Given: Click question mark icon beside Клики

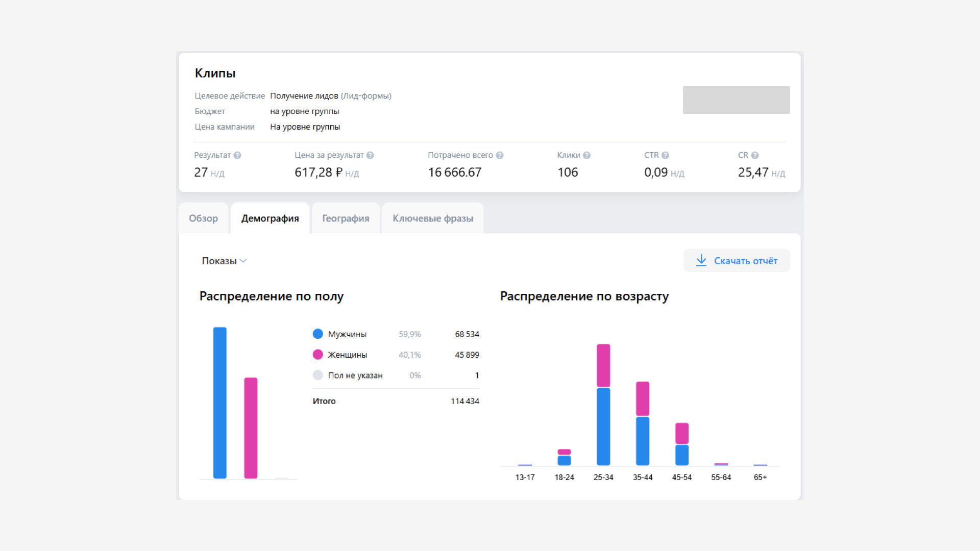Looking at the screenshot, I should pos(586,156).
